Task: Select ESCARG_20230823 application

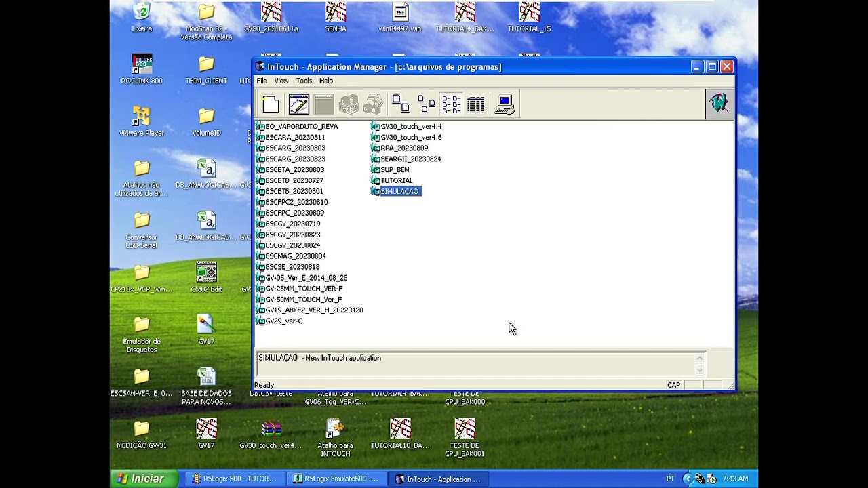Action: (x=291, y=159)
